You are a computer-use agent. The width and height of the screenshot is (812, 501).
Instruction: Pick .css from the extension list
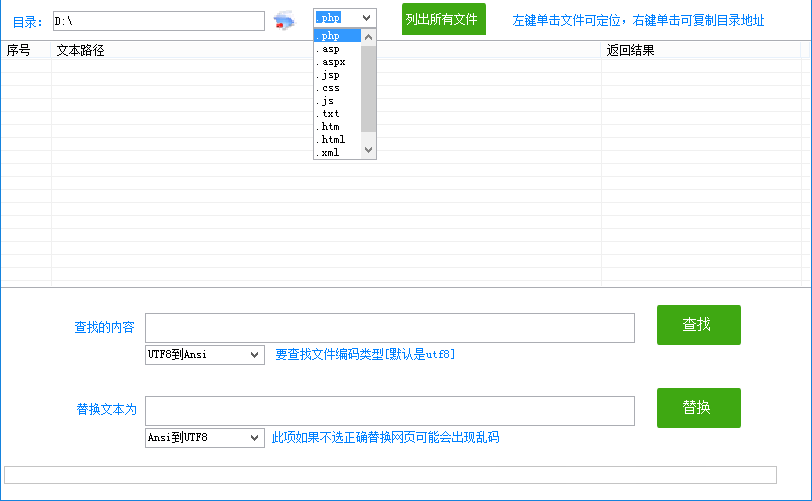[x=337, y=88]
